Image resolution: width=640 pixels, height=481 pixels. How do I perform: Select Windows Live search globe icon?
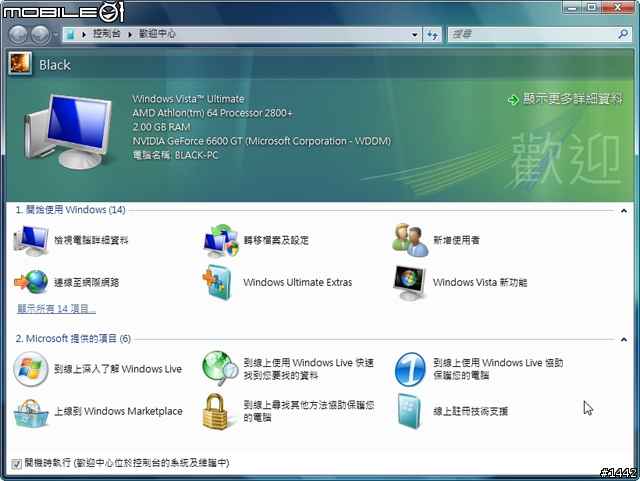[220, 368]
